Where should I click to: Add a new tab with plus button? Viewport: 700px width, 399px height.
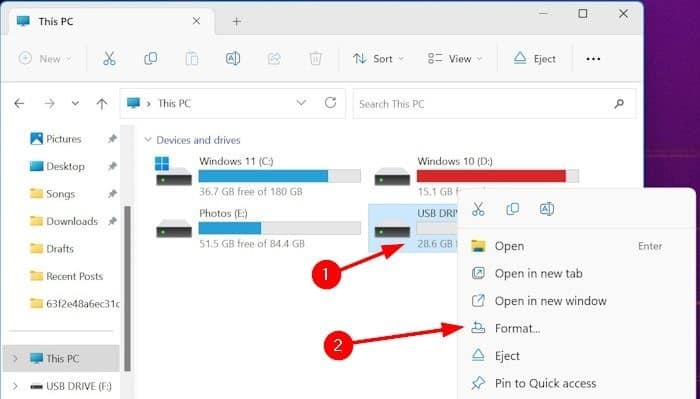pyautogui.click(x=237, y=21)
